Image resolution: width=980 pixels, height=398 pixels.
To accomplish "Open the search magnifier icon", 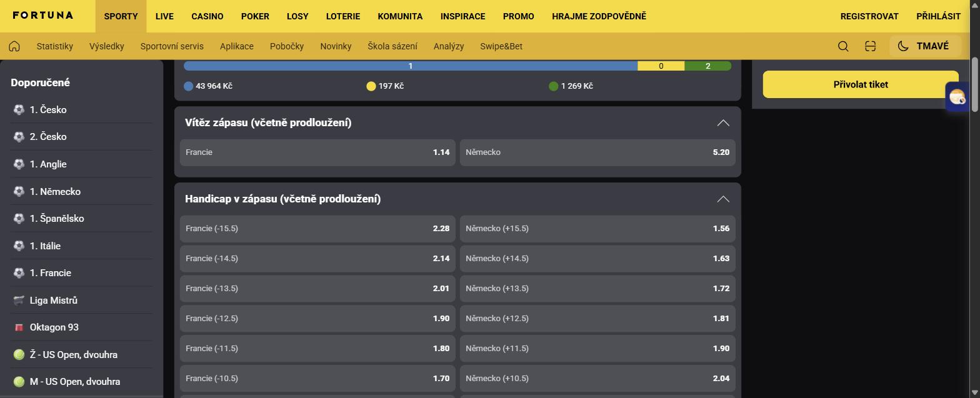I will pyautogui.click(x=843, y=46).
